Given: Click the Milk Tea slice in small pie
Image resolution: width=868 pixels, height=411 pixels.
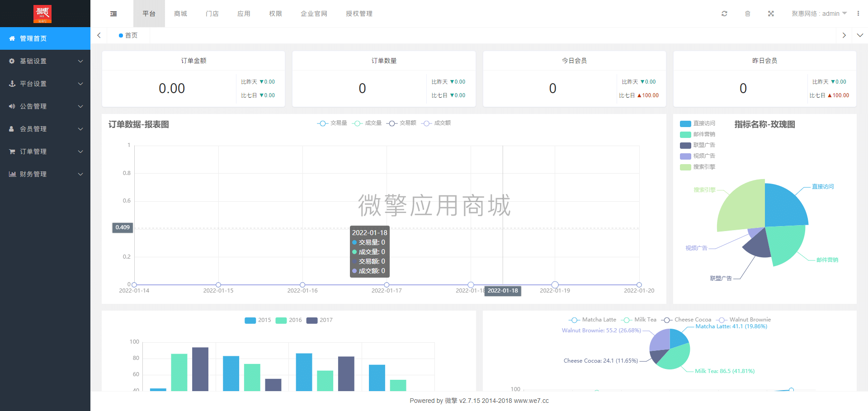Looking at the screenshot, I should [676, 358].
